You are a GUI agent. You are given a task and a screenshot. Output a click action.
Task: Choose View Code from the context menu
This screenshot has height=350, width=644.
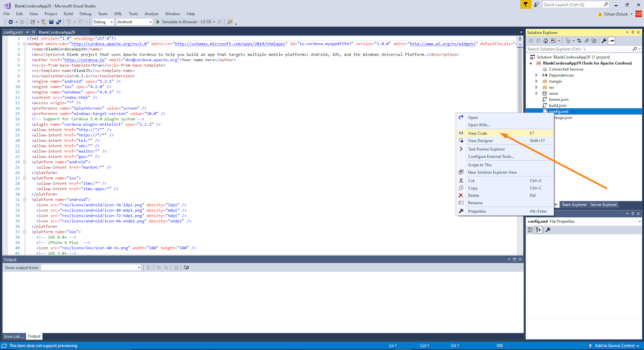(x=505, y=133)
